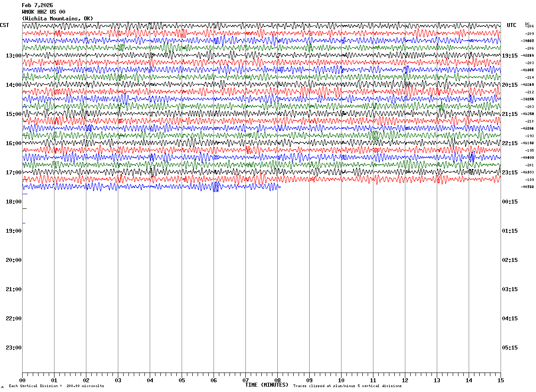Click the 21:15 UTC time label
The height and width of the screenshot is (392, 536).
point(510,114)
